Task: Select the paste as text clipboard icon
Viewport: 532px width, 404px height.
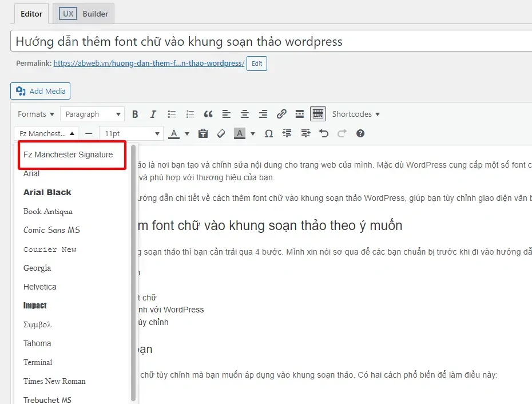Action: pyautogui.click(x=203, y=133)
